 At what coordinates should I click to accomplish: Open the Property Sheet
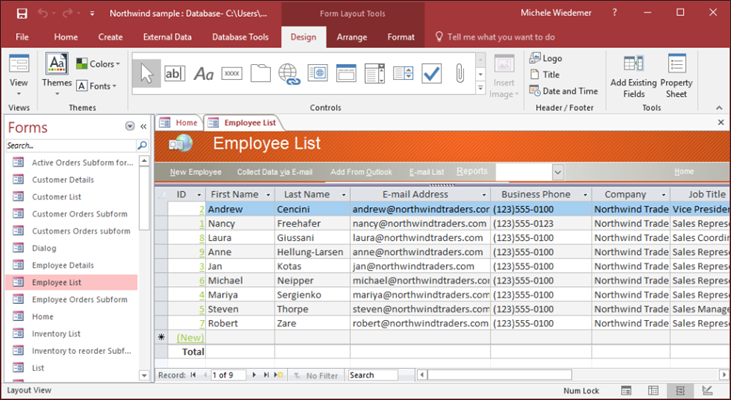[676, 76]
